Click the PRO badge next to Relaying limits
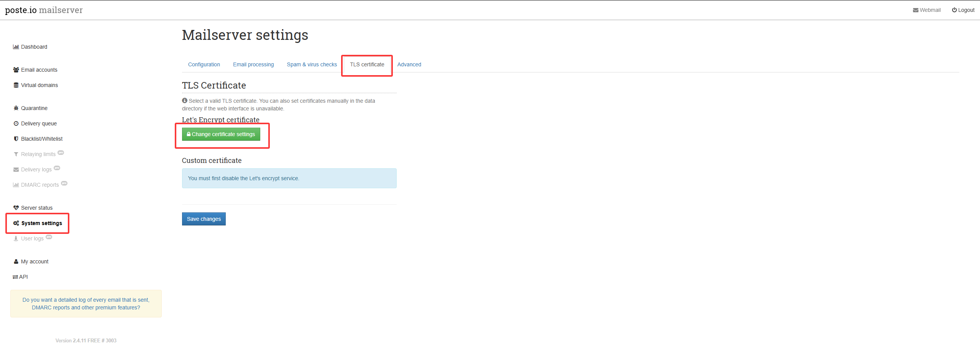This screenshot has width=980, height=355. tap(61, 153)
